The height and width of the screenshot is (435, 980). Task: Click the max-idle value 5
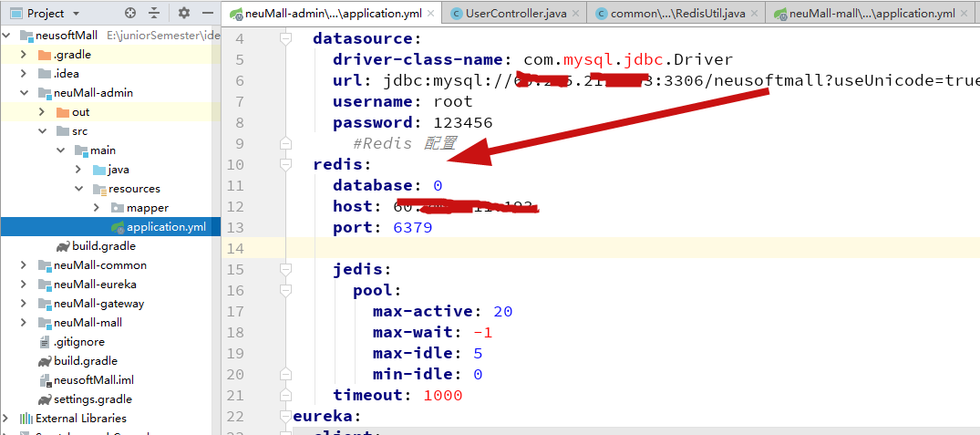[x=478, y=354]
